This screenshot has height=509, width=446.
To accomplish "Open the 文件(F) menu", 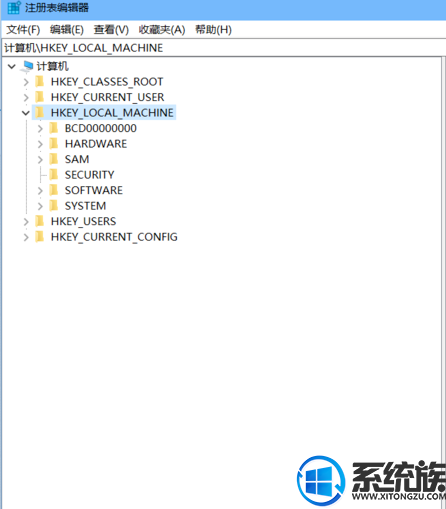I will pyautogui.click(x=23, y=30).
